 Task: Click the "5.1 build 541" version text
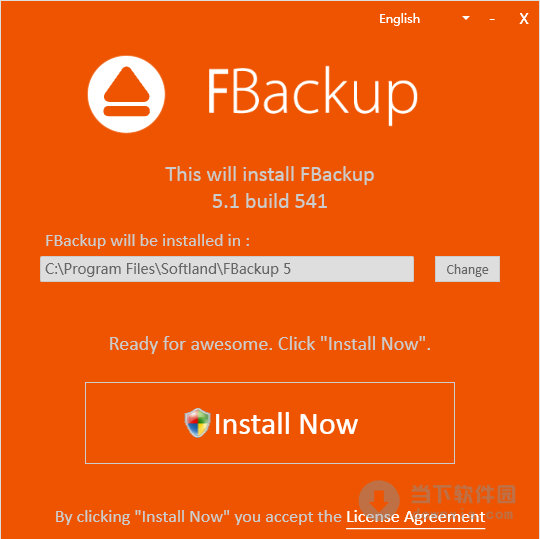tap(270, 201)
